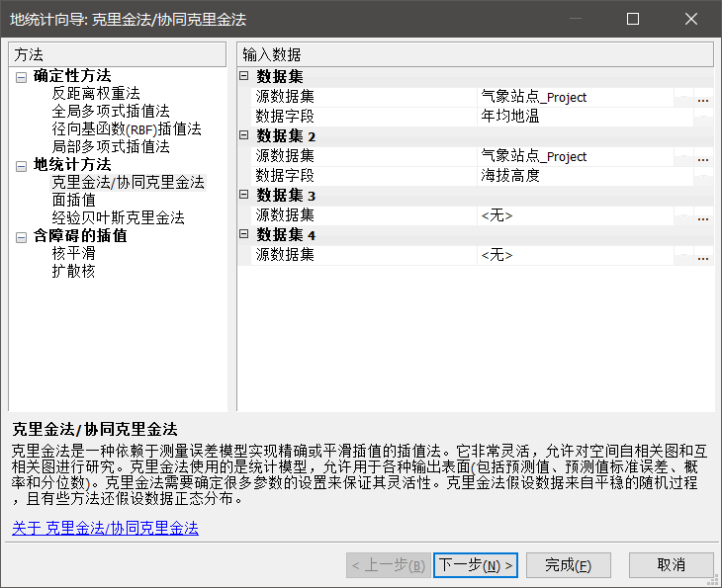Browse source dataset for 数据集 with ellipsis
Screen dimensions: 722x588
click(703, 98)
